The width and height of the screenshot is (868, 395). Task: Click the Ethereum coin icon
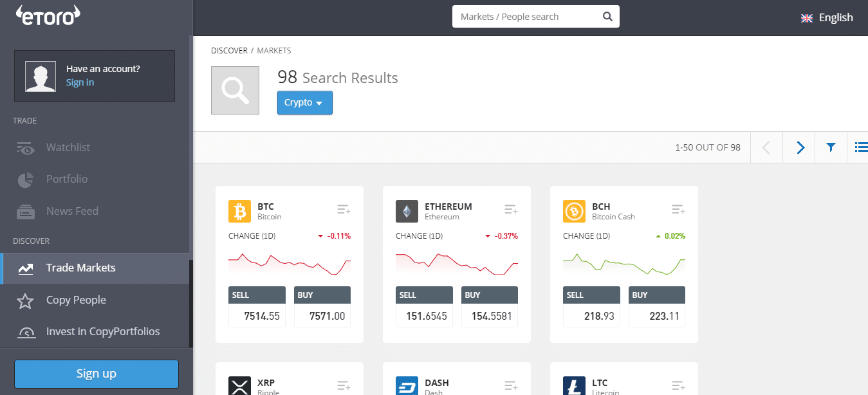pos(407,211)
